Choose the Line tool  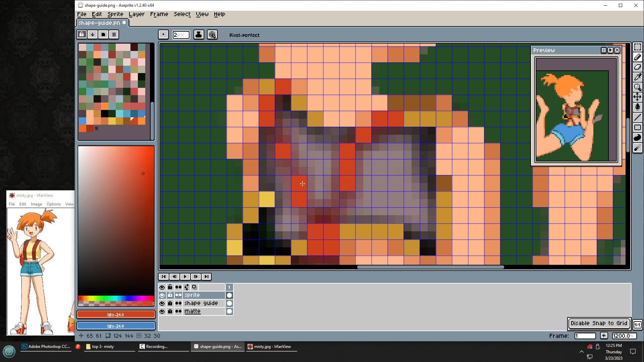637,117
